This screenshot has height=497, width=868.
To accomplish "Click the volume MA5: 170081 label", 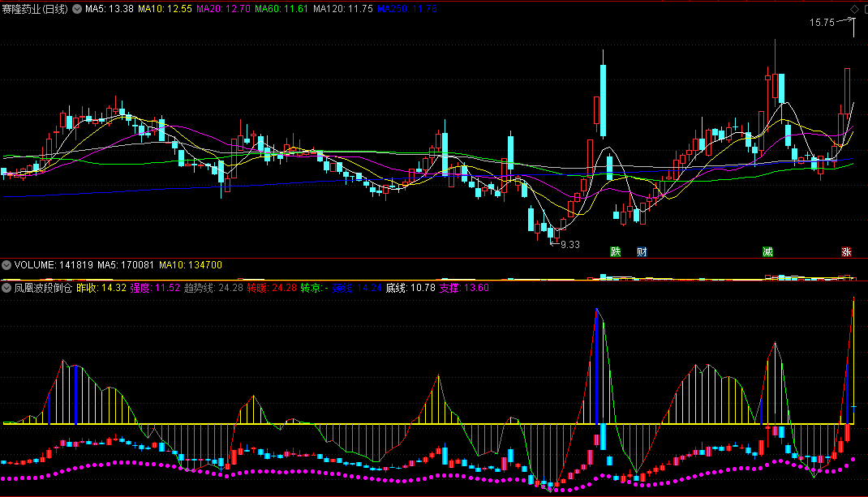I will [x=126, y=265].
